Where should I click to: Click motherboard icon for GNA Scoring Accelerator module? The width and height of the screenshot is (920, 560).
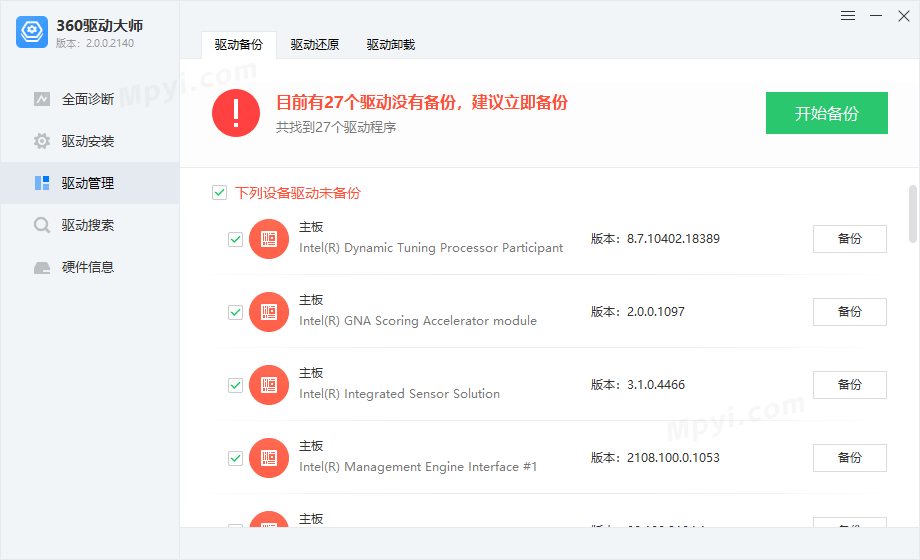[x=269, y=312]
